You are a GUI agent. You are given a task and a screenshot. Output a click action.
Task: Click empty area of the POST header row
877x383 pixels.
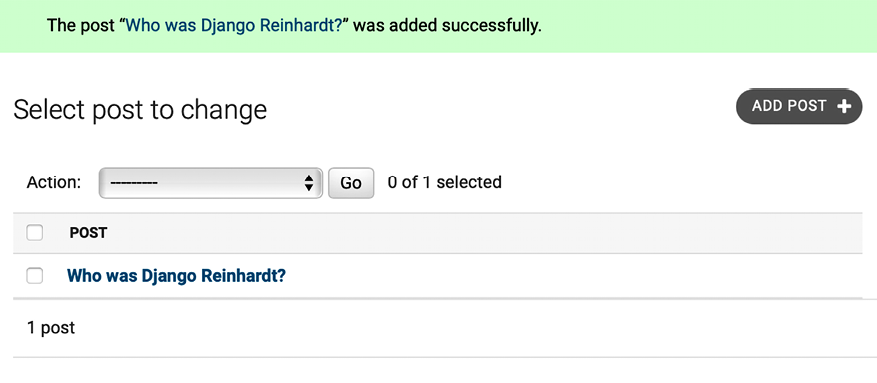pos(475,233)
